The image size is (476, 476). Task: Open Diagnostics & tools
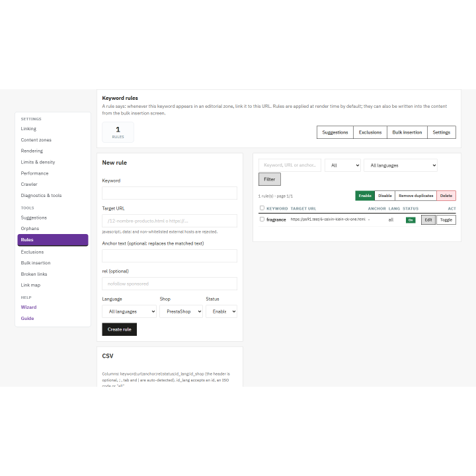pos(41,196)
